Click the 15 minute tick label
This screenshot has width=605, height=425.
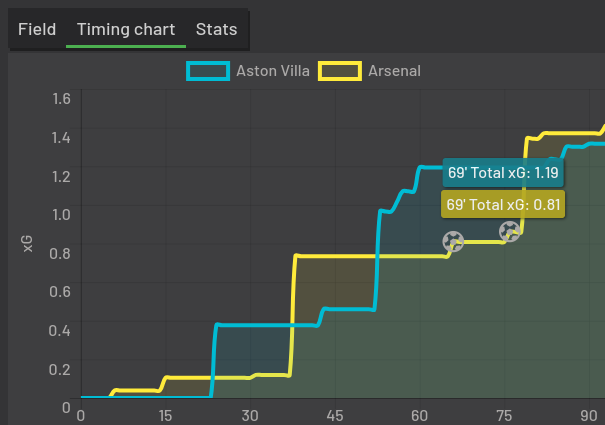165,415
